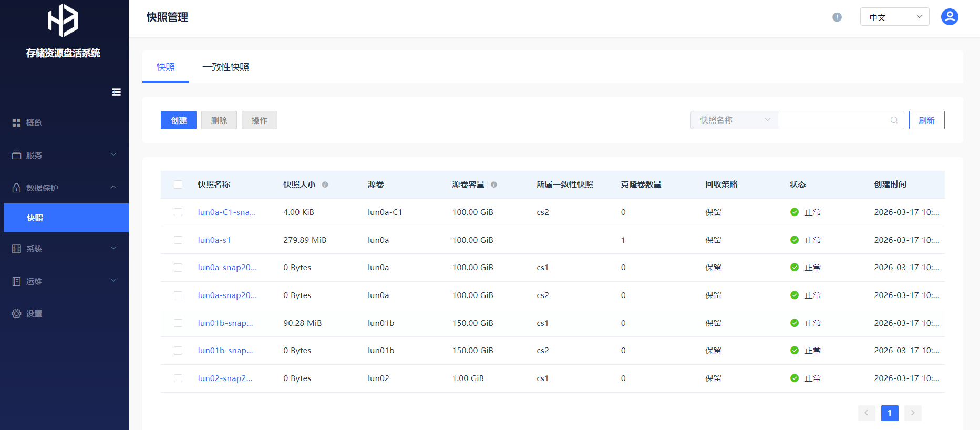Open the user profile avatar icon
Screen dimensions: 980x430
pyautogui.click(x=949, y=17)
